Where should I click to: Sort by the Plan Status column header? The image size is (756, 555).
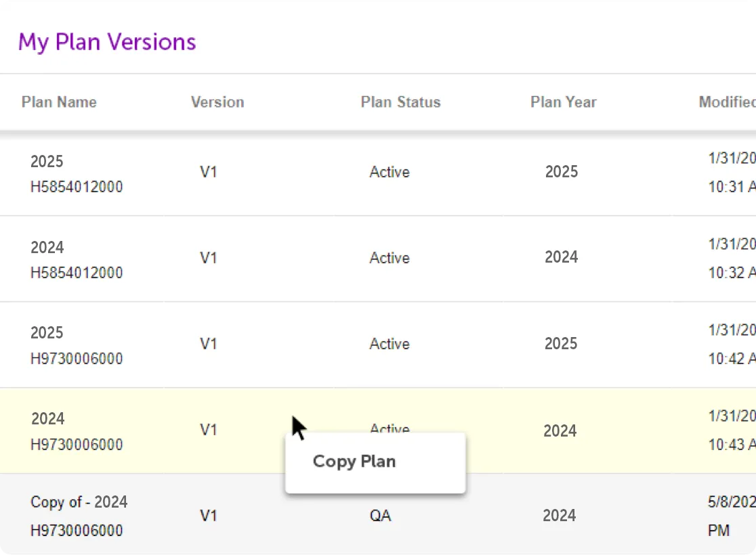pos(400,102)
